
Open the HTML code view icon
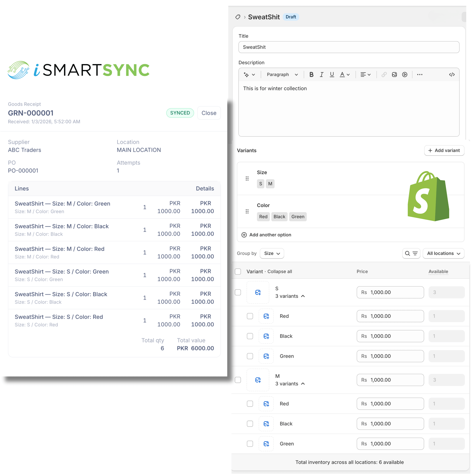click(x=452, y=74)
